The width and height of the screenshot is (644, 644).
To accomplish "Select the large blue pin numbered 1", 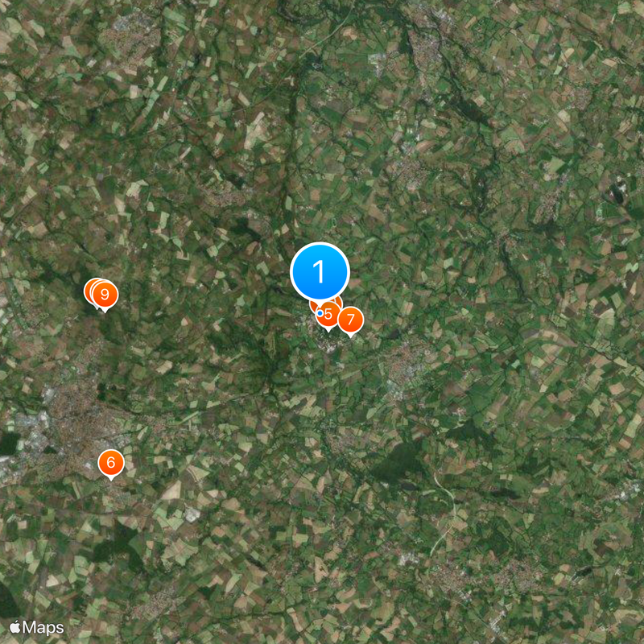I will click(320, 271).
